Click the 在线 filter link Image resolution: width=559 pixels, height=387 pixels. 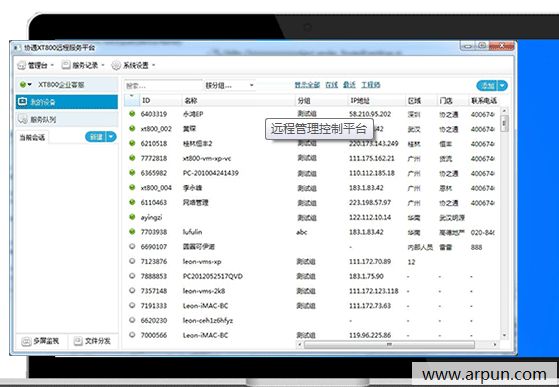pos(331,85)
